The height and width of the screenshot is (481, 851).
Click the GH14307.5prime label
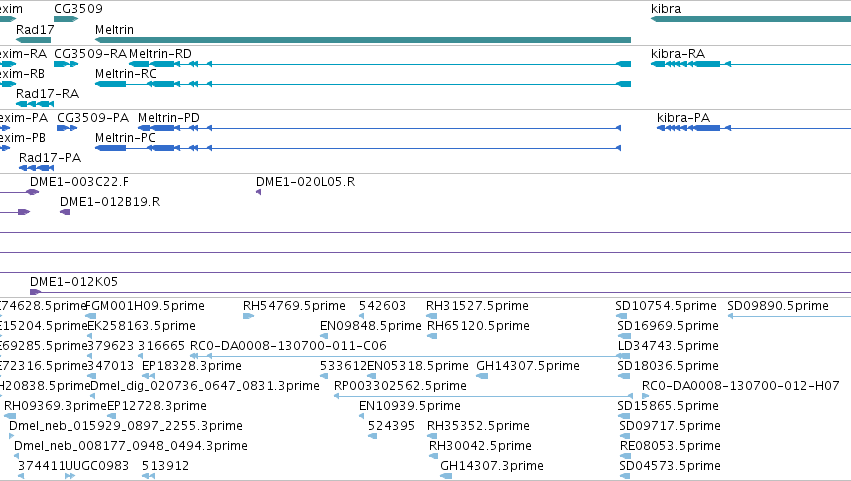click(x=528, y=366)
